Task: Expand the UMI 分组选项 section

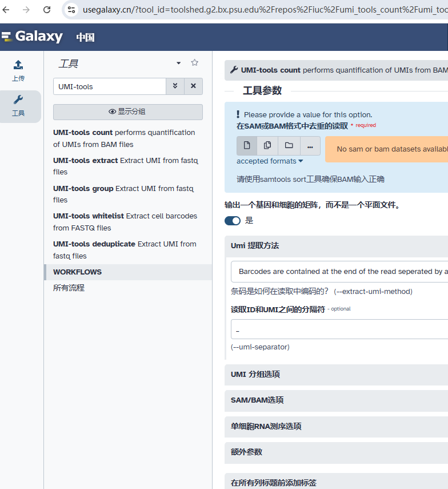Action: click(x=336, y=375)
